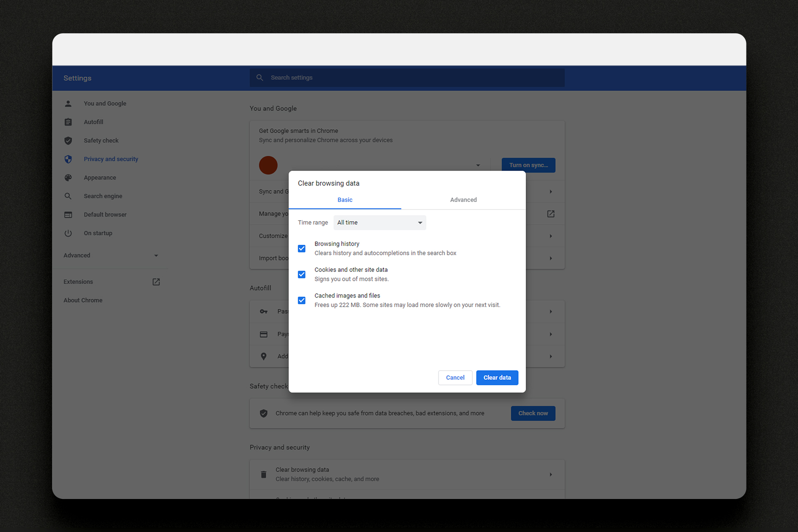The height and width of the screenshot is (532, 798).
Task: Open On startup in sidebar
Action: pos(98,233)
